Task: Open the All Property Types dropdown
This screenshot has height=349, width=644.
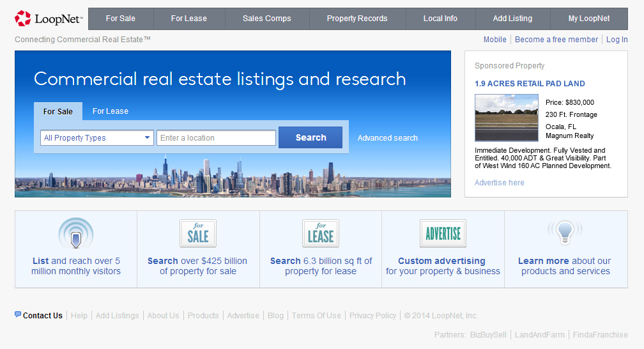Action: pos(97,137)
